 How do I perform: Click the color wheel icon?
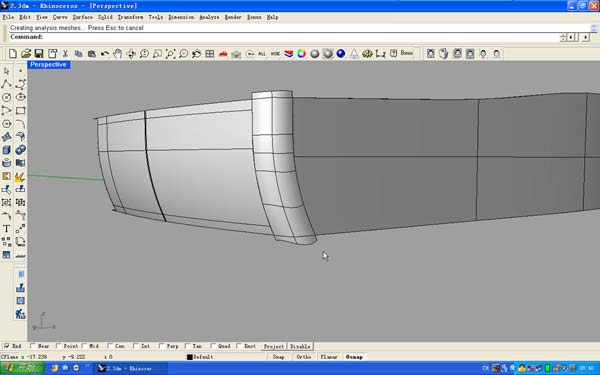(x=302, y=54)
